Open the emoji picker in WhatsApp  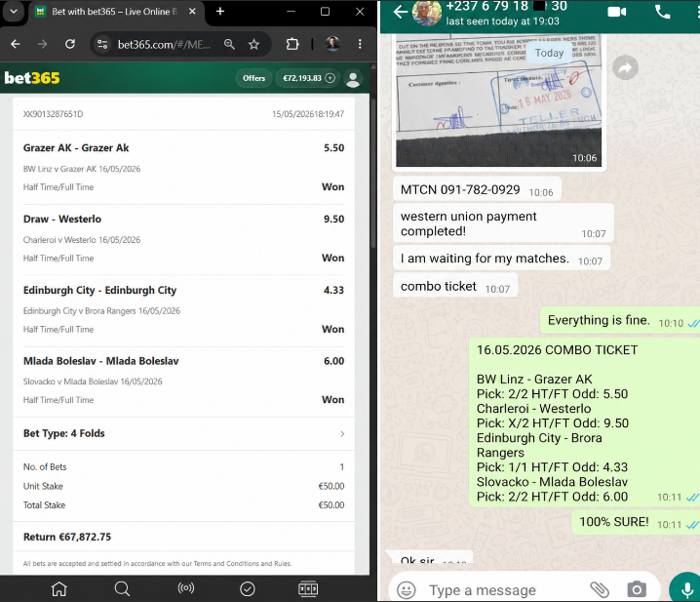point(407,590)
